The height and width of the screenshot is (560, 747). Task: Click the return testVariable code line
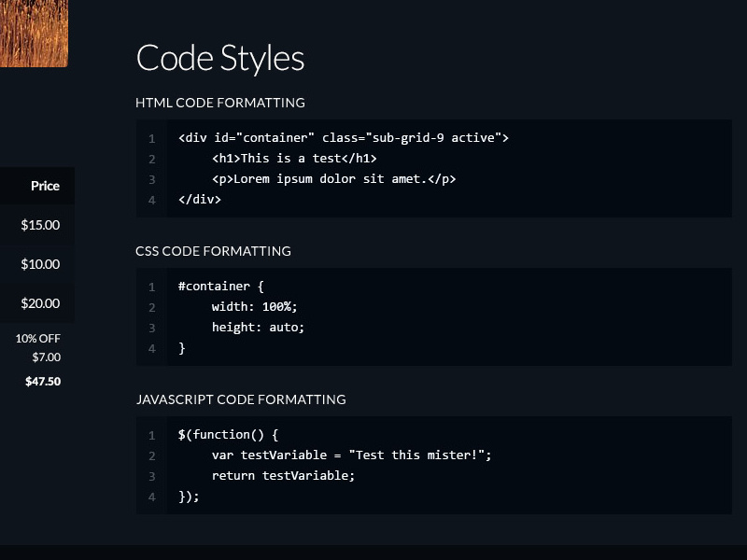click(x=284, y=476)
